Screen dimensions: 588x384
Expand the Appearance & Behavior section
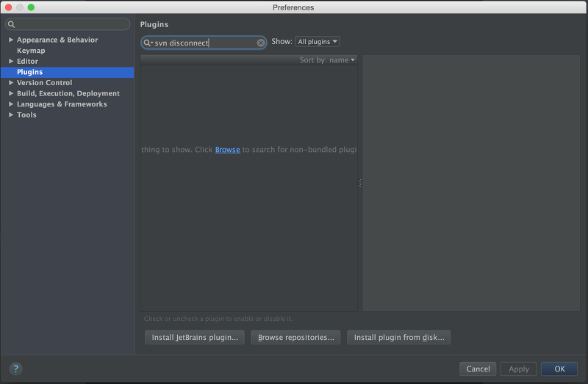[x=11, y=40]
